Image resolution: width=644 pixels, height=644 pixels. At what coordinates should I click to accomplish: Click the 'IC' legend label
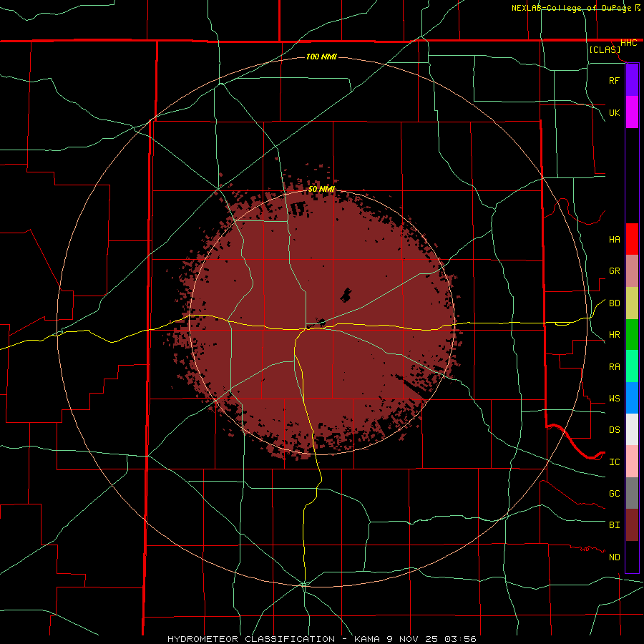(x=614, y=462)
